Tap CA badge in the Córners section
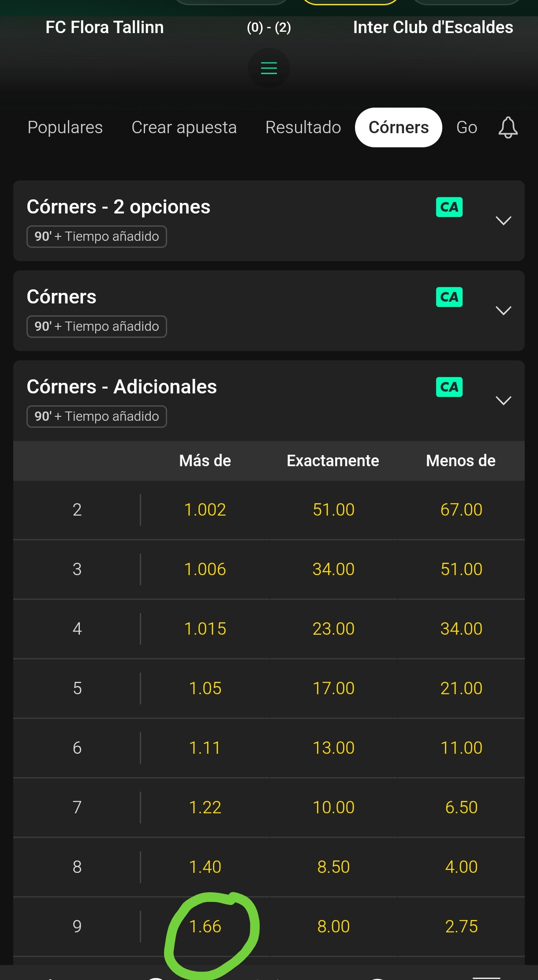Viewport: 538px width, 980px height. [x=449, y=297]
